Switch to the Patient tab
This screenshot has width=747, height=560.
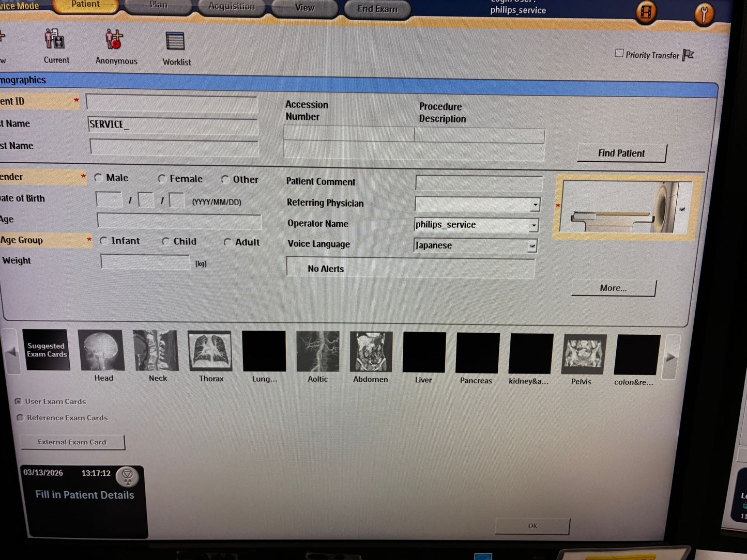(x=85, y=5)
